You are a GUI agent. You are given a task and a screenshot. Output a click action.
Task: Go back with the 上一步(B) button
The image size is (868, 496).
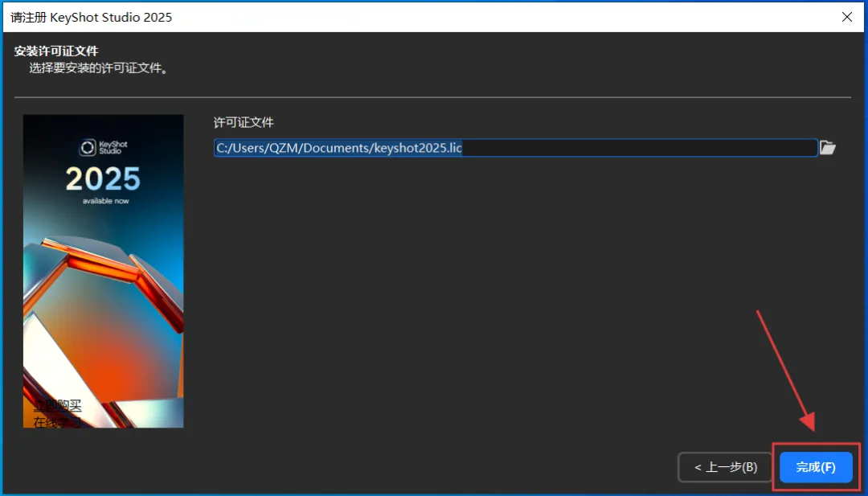coord(725,467)
